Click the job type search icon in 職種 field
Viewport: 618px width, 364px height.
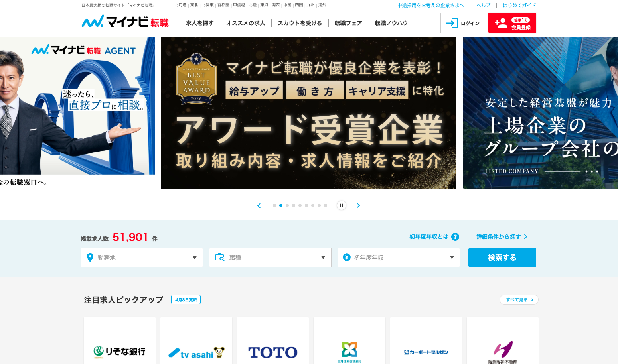(x=219, y=257)
